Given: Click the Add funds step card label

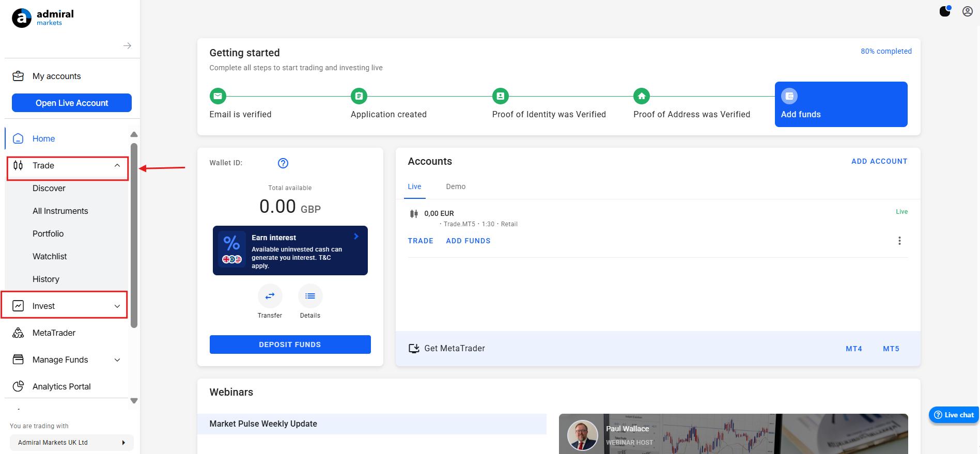Looking at the screenshot, I should pos(801,114).
